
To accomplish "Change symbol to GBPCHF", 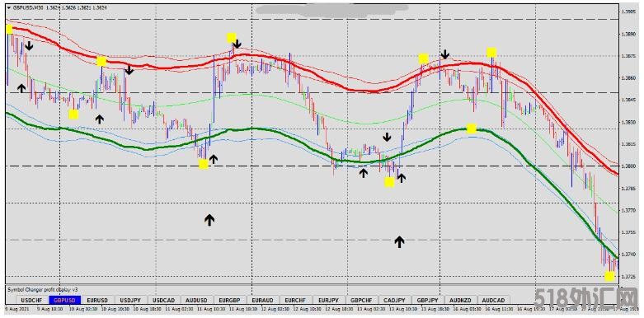I will click(361, 300).
